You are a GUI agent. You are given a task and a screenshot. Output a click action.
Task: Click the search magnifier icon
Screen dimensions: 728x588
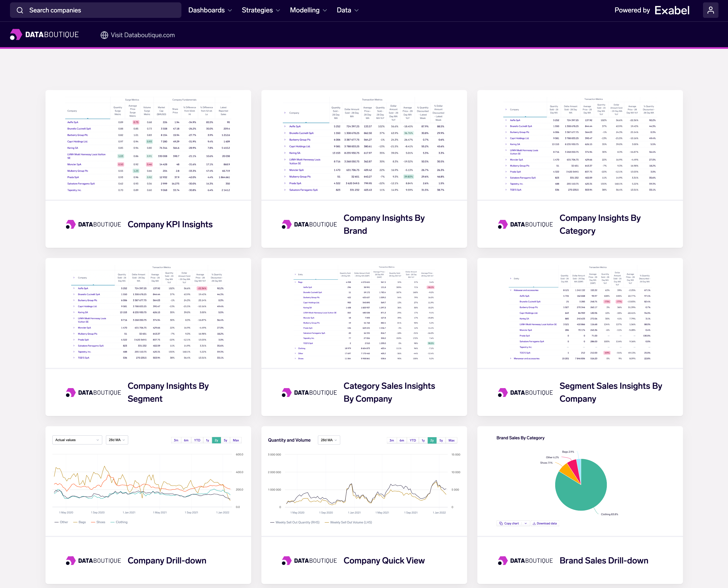pos(20,10)
